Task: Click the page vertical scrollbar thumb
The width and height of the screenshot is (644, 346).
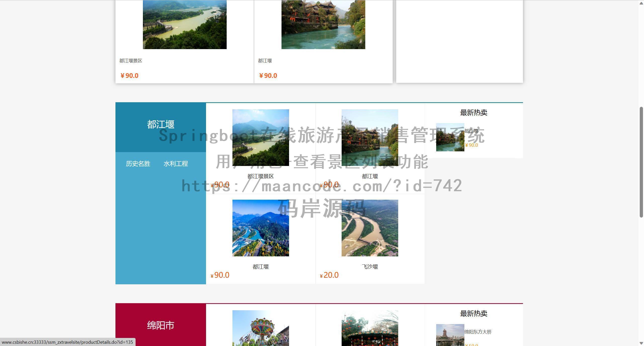Action: (x=641, y=162)
